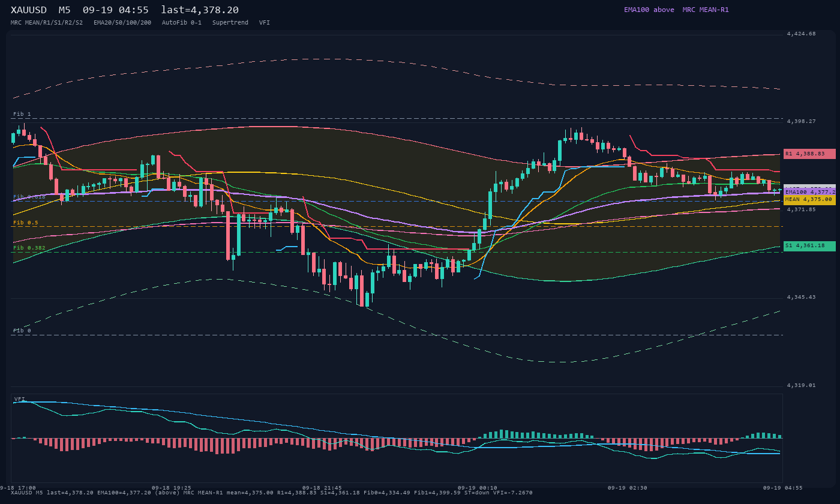Click the 09-19 04:55 timestamp in the title
Screen dimensions: 840x504
(116, 10)
